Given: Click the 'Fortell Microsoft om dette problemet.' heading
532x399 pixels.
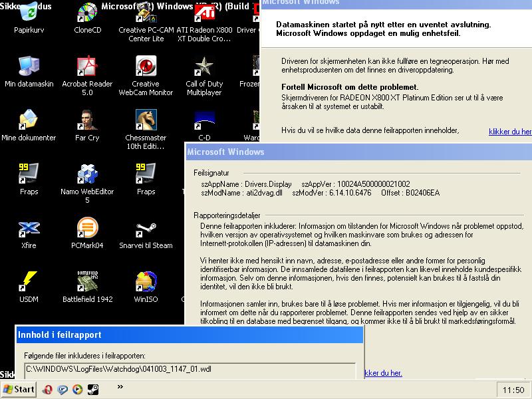Looking at the screenshot, I should pos(350,87).
